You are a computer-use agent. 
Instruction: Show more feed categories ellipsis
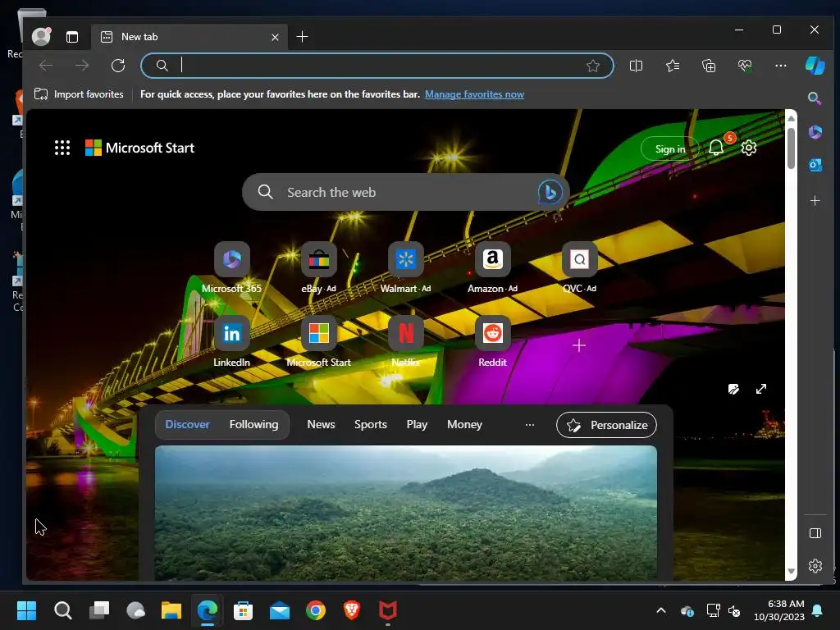tap(530, 425)
